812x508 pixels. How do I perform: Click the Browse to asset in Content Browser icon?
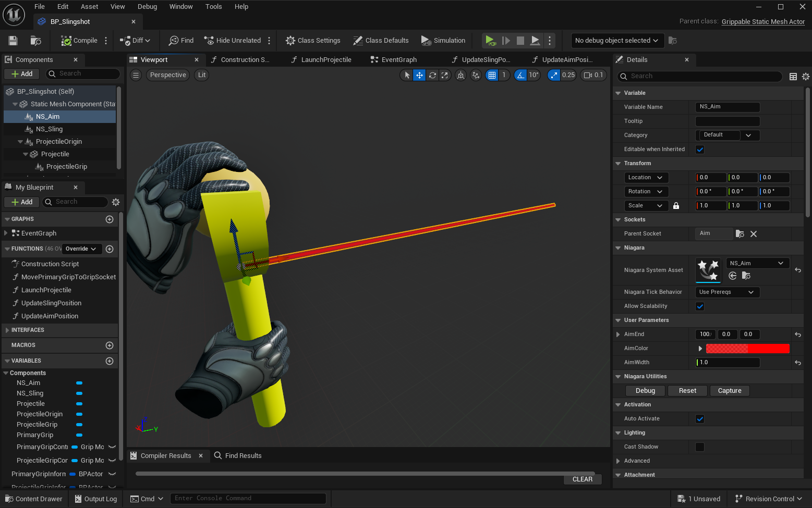pyautogui.click(x=35, y=41)
